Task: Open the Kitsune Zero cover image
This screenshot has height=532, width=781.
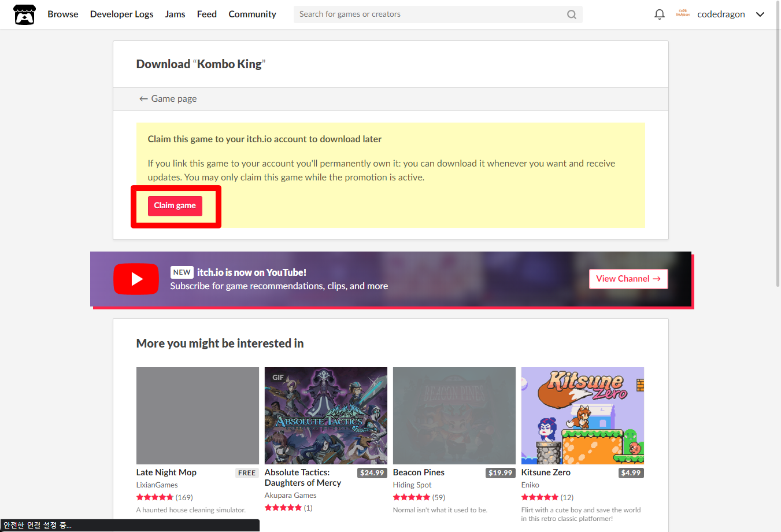Action: [x=583, y=416]
